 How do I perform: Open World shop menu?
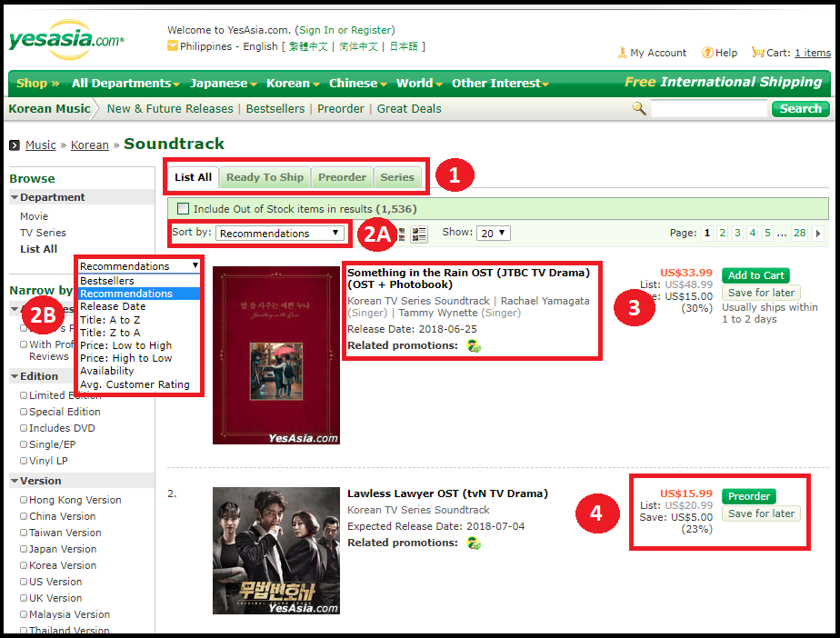click(x=419, y=84)
